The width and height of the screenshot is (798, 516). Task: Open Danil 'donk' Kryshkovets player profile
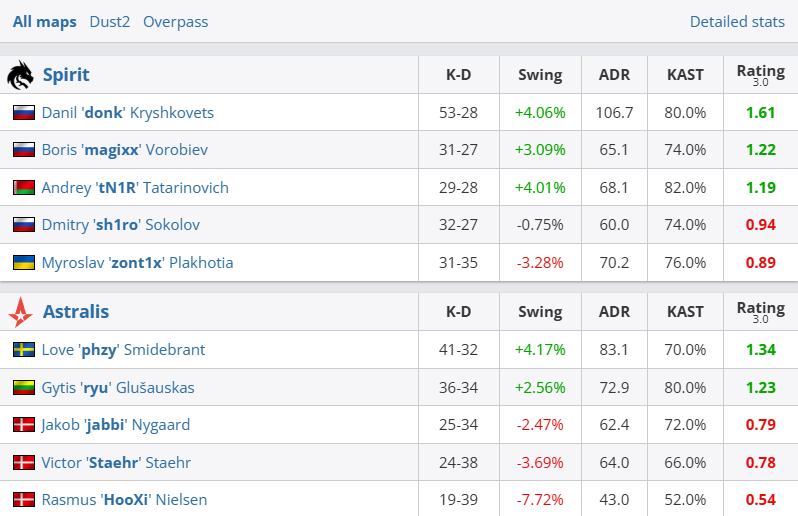pos(128,113)
